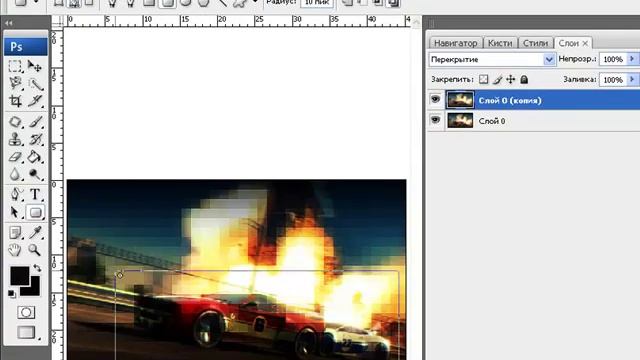Select the Slice tool
This screenshot has width=640, height=360.
tap(35, 101)
